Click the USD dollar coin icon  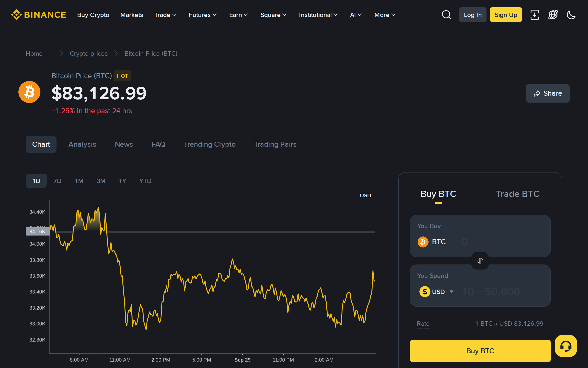(x=425, y=292)
